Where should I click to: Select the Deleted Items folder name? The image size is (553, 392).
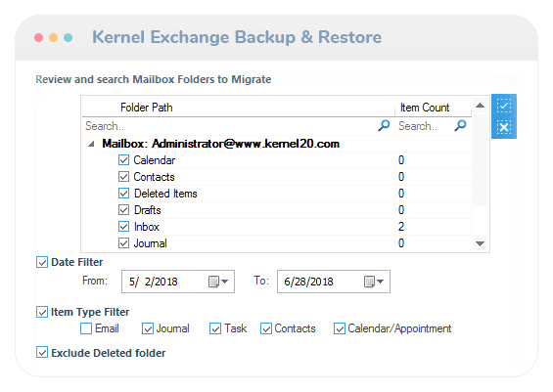165,194
